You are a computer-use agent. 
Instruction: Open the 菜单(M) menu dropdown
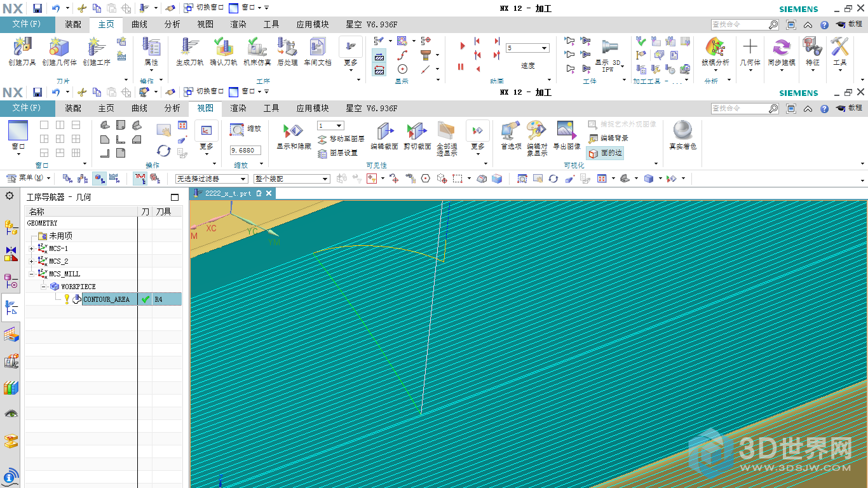(28, 179)
